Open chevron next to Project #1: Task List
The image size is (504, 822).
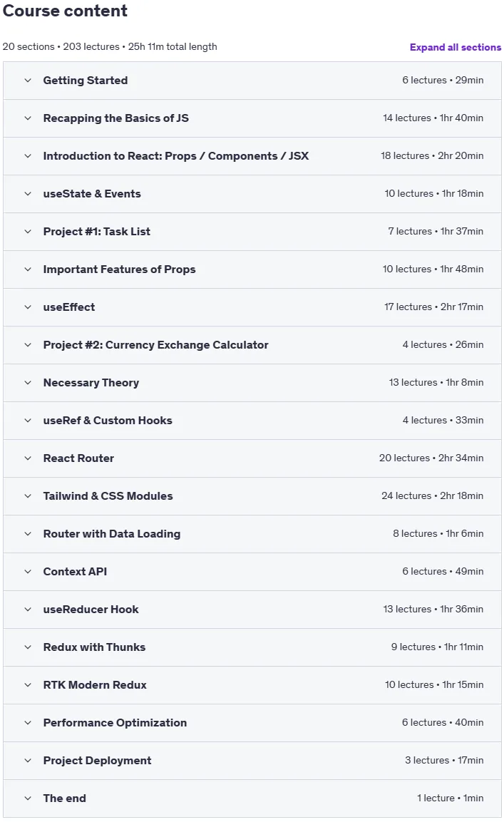click(x=28, y=232)
